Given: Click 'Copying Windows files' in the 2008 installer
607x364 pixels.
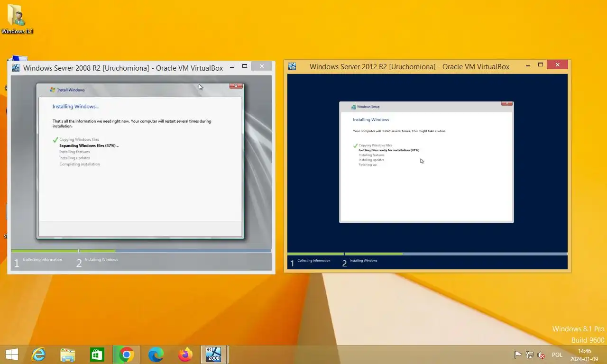Looking at the screenshot, I should [79, 139].
